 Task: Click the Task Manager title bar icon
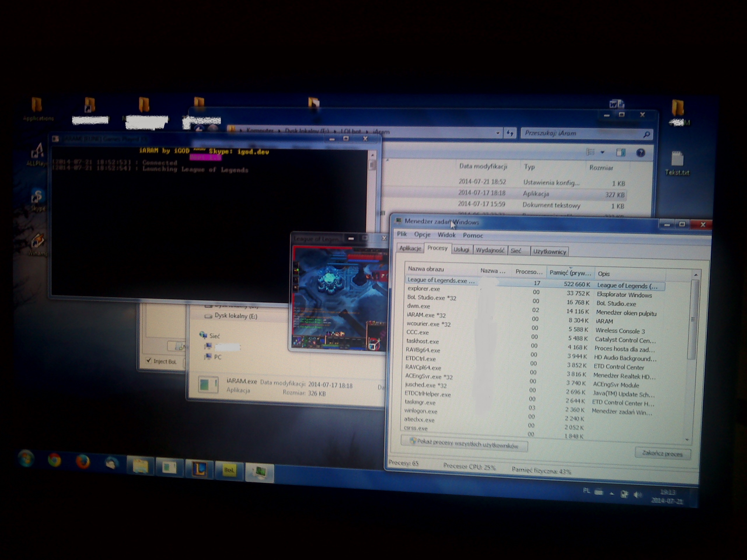399,221
